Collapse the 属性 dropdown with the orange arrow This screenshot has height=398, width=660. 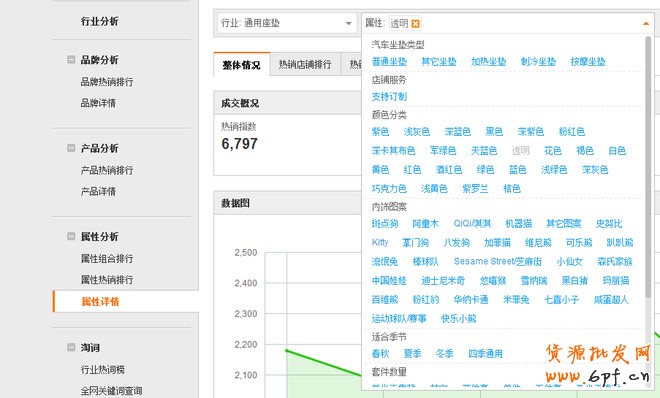coord(646,24)
